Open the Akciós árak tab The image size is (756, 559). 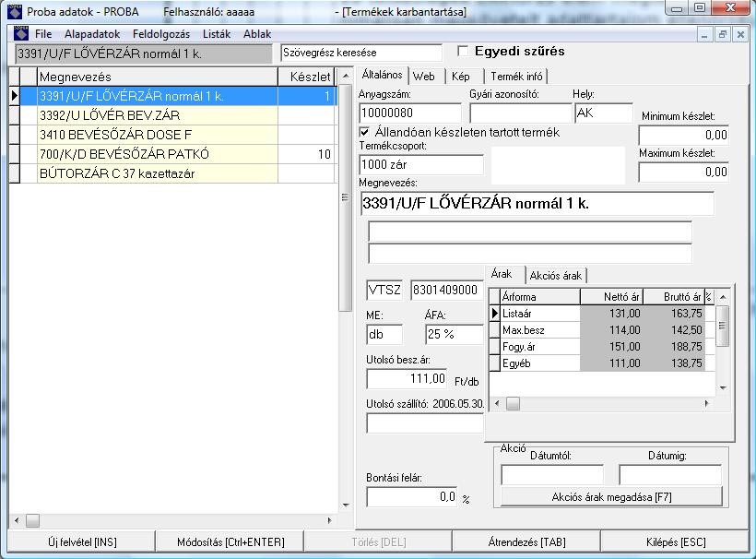pos(556,276)
